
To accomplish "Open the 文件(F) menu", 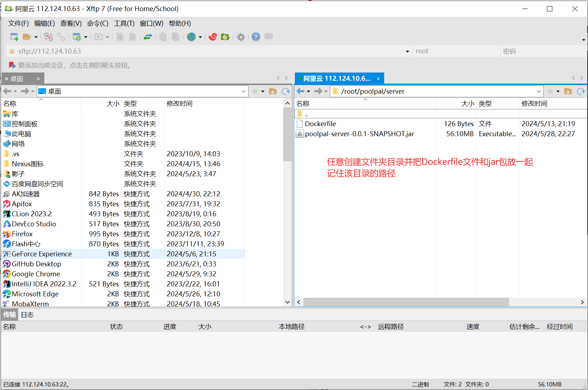I will click(x=19, y=23).
